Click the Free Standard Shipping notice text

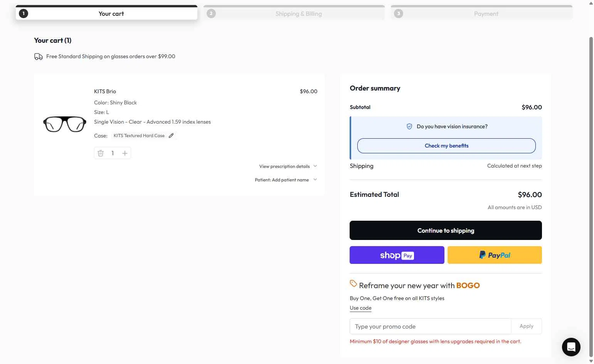click(x=111, y=57)
